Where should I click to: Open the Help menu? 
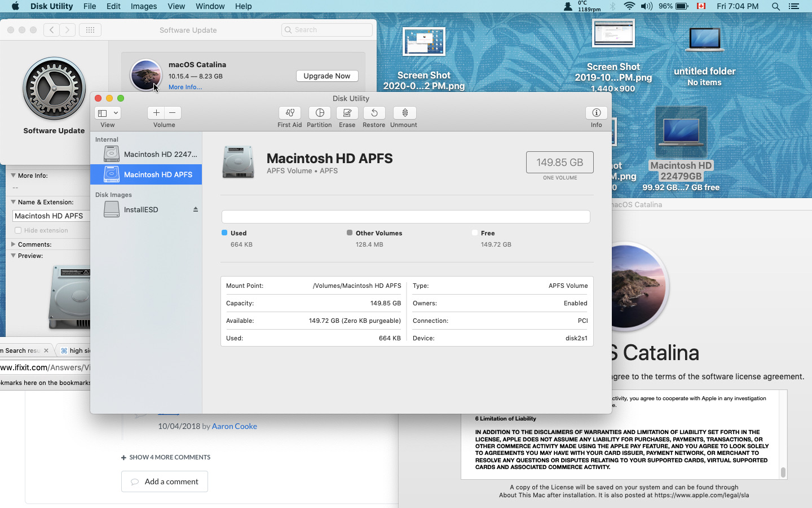(x=243, y=6)
